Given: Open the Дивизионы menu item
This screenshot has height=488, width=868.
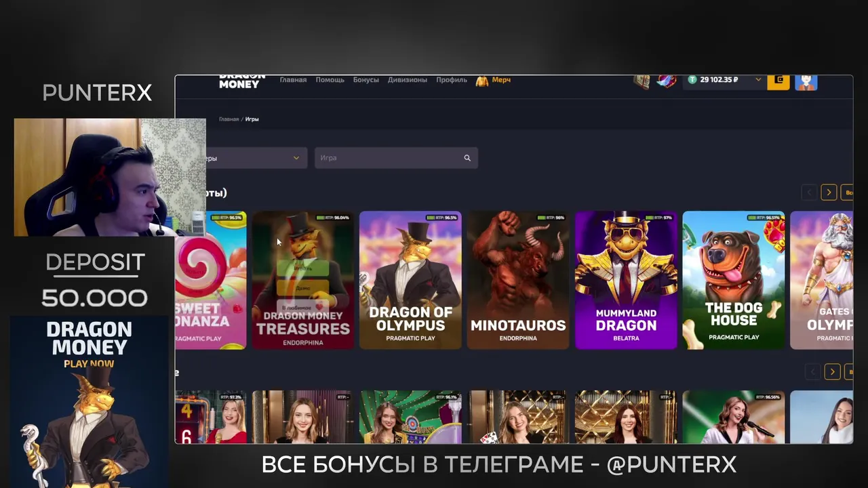Looking at the screenshot, I should click(407, 80).
